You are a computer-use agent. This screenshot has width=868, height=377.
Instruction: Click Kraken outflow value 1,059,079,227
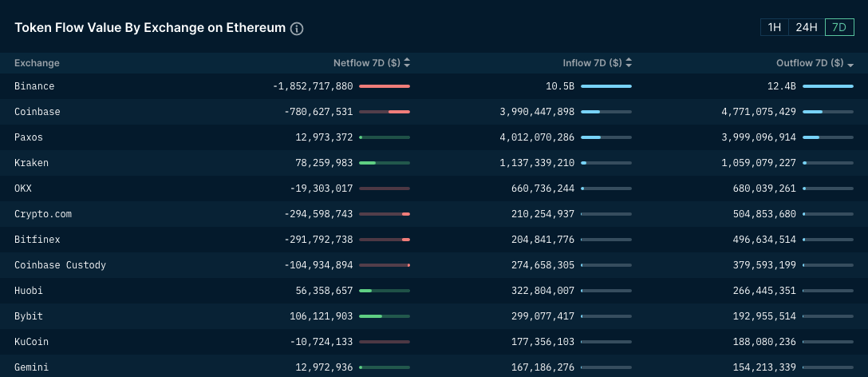(x=759, y=163)
